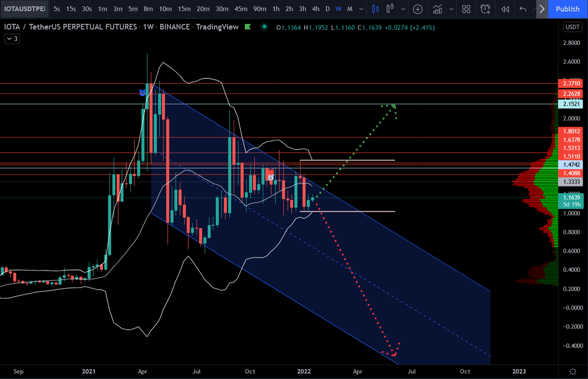The width and height of the screenshot is (588, 379).
Task: Expand the collapsed indicators legend showing 3
Action: coord(12,39)
